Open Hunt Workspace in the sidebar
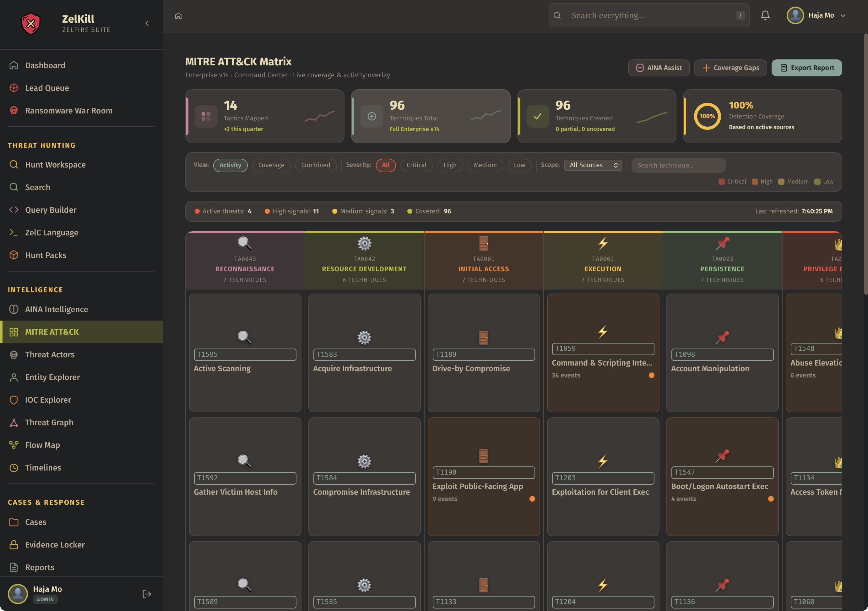The image size is (868, 611). click(x=55, y=165)
